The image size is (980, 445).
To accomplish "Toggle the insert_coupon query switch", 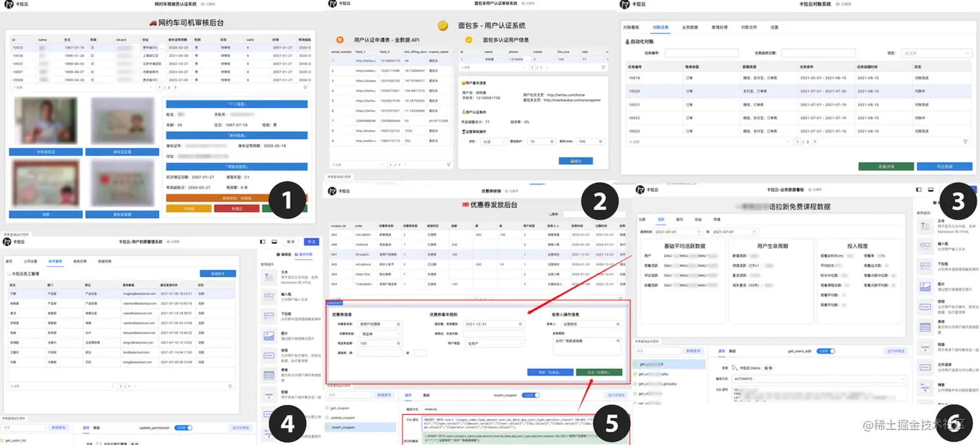I will click(531, 394).
